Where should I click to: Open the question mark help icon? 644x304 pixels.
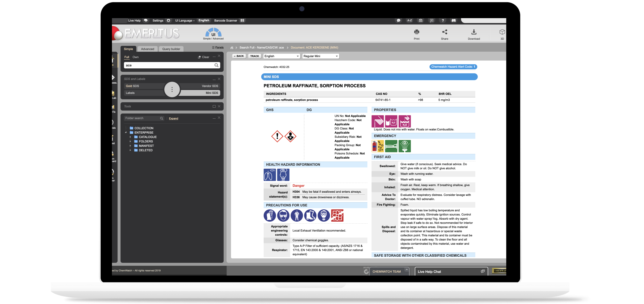pyautogui.click(x=442, y=20)
